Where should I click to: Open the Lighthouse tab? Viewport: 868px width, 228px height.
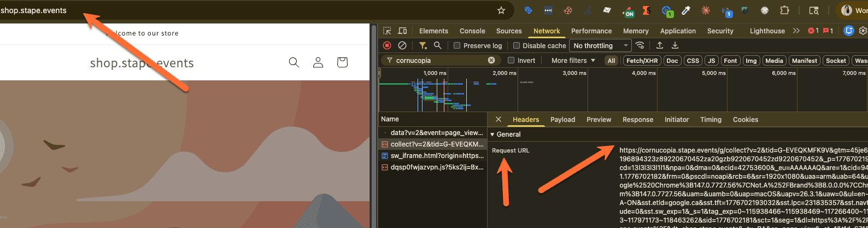click(x=767, y=31)
